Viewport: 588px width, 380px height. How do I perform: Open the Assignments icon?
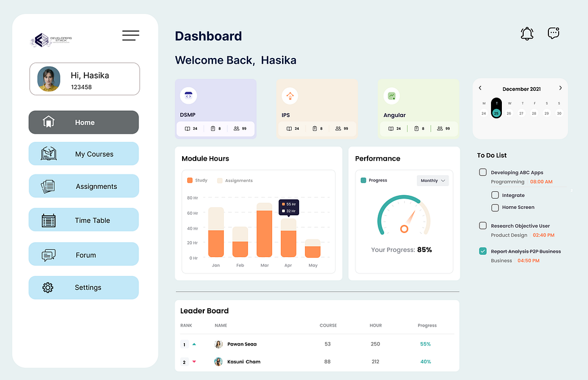click(49, 186)
